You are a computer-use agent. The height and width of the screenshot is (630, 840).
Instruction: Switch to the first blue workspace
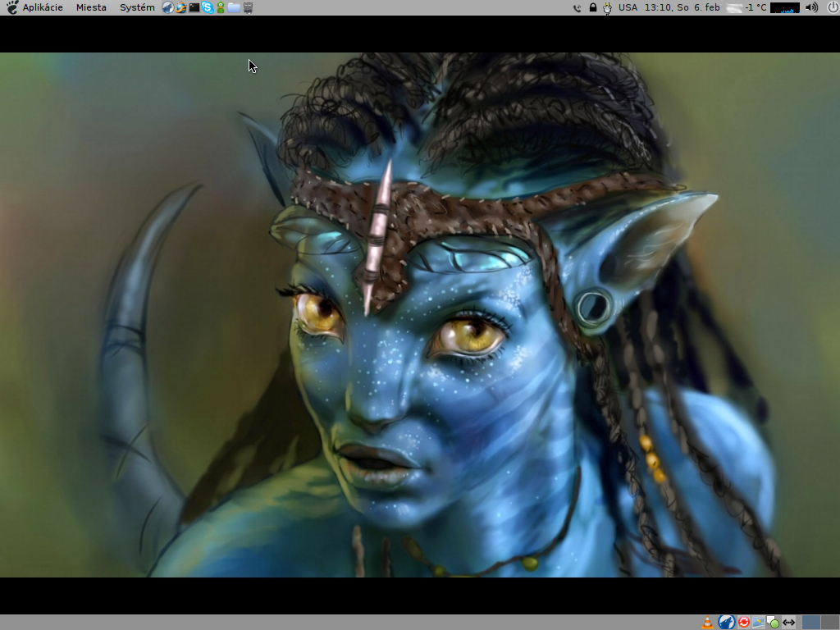coord(811,623)
